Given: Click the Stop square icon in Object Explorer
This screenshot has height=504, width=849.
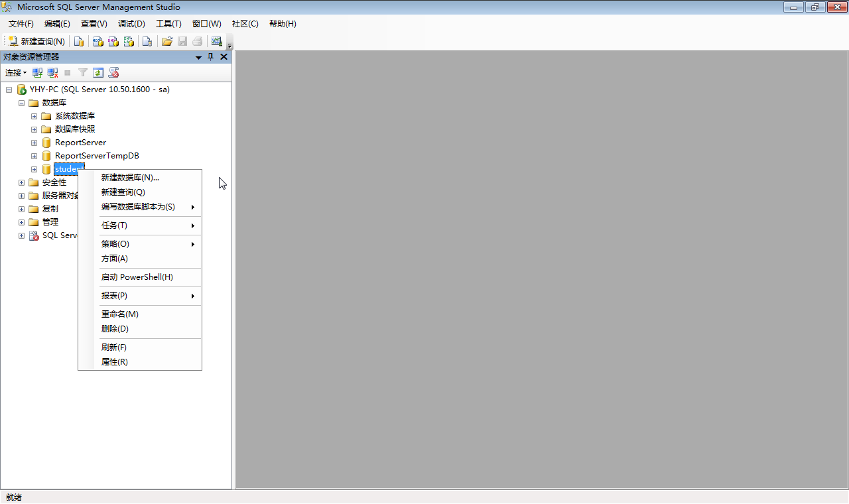Looking at the screenshot, I should click(68, 72).
